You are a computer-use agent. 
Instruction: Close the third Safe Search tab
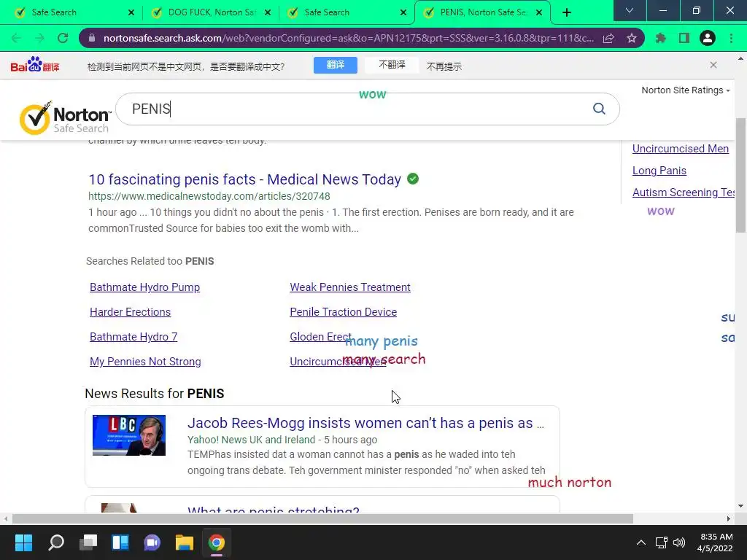tap(403, 12)
